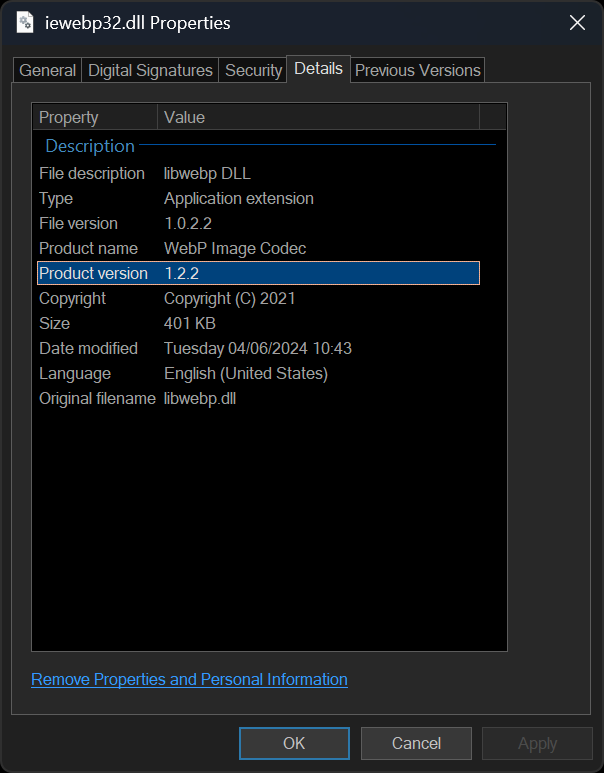
Task: Close the Properties dialog window
Action: pyautogui.click(x=577, y=22)
